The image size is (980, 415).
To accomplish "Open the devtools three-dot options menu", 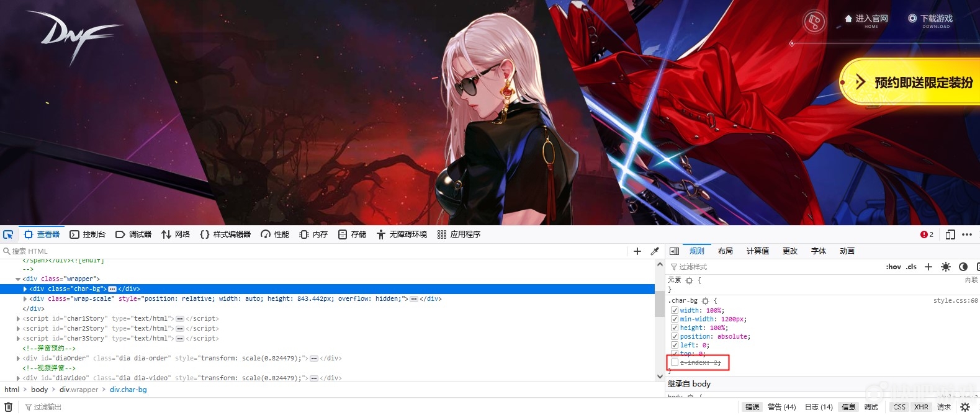I will tap(967, 234).
